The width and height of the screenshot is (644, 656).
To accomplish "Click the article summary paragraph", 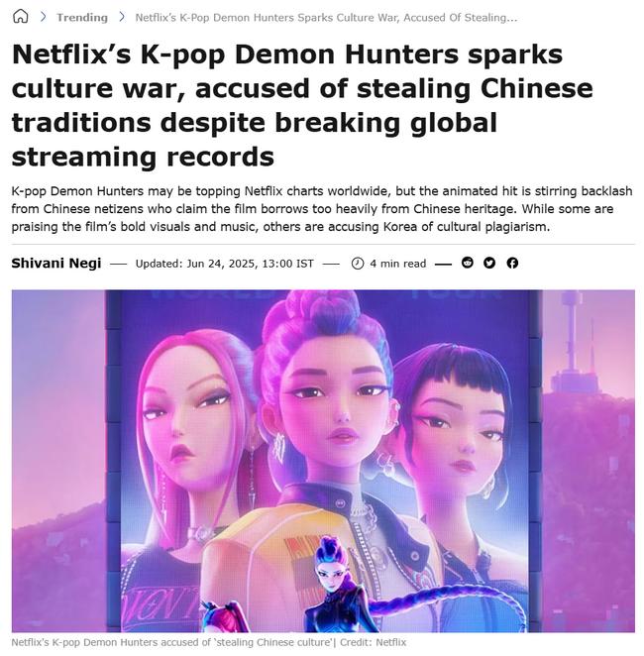I will coord(322,209).
